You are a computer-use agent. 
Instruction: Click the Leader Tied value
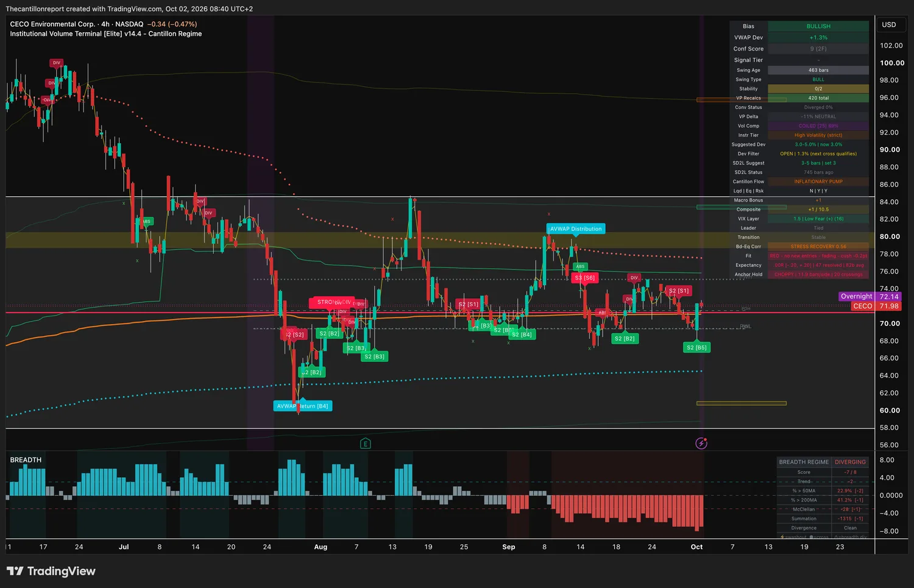point(818,228)
